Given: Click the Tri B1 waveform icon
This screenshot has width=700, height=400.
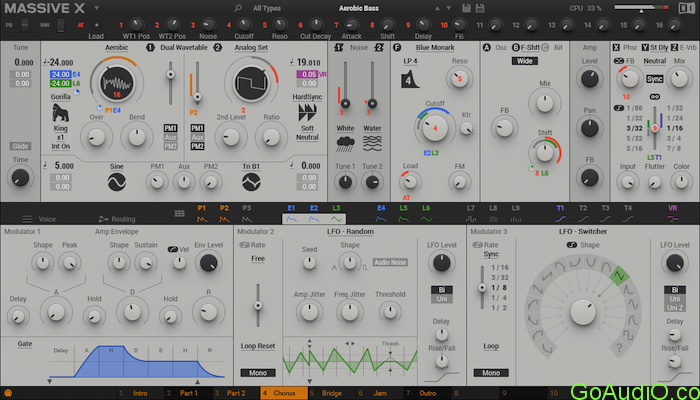Looking at the screenshot, I should click(251, 182).
